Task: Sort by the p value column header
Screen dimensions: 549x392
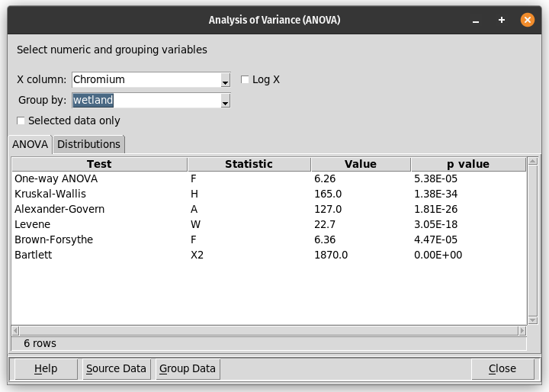Action: (x=468, y=164)
